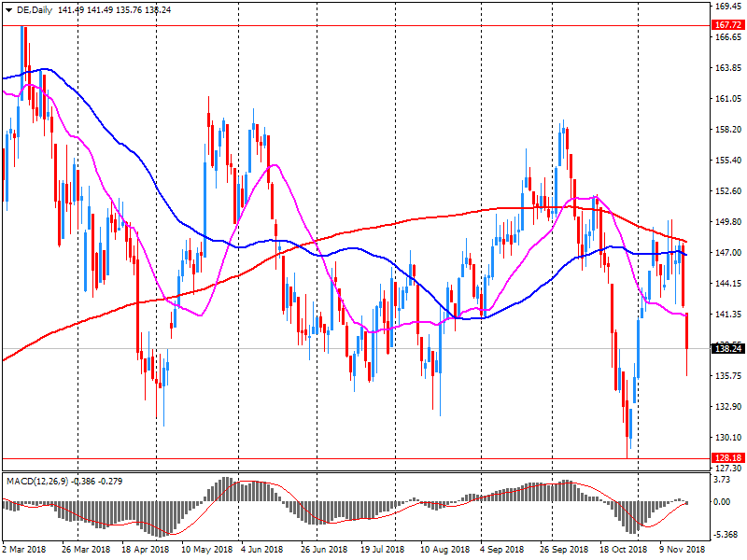Click the 130.10 price scale value
747x560 pixels.
[x=728, y=437]
